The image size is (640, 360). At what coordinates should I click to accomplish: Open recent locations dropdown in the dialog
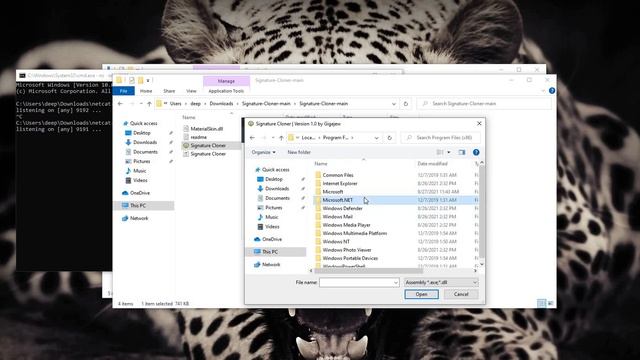pos(273,138)
